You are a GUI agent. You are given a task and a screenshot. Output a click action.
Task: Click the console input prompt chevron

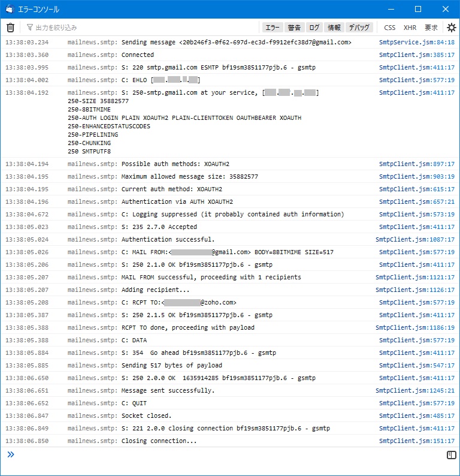coord(10,455)
